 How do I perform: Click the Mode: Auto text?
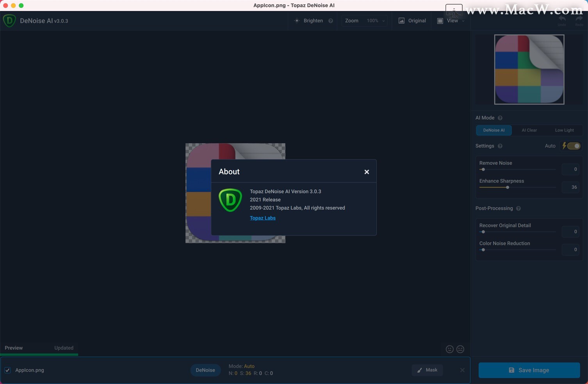click(241, 366)
